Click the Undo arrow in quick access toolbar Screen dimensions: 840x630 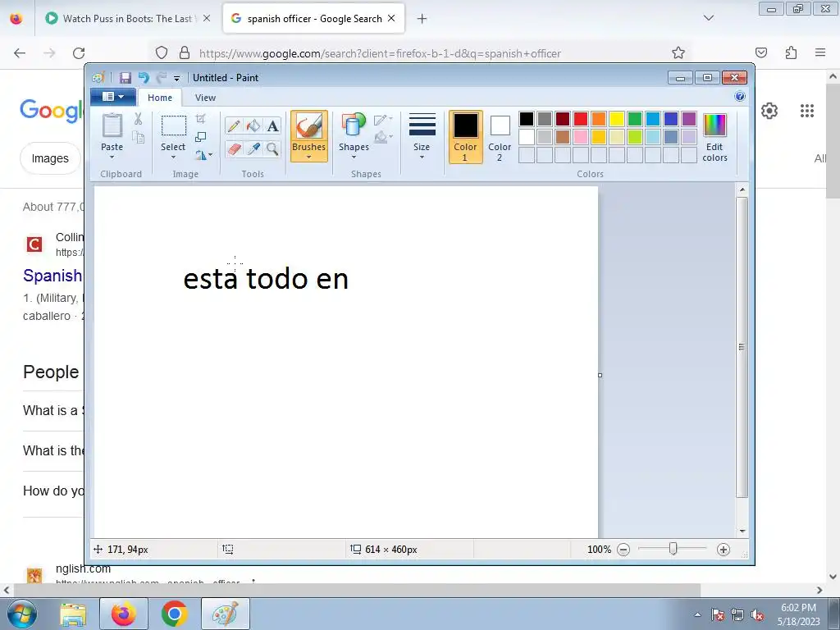[144, 78]
